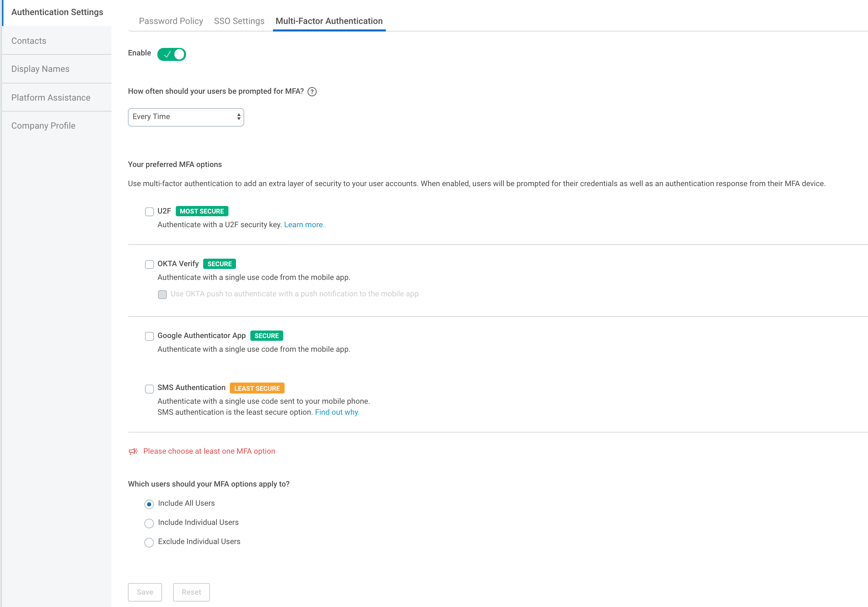Switch to the Password Policy tab

[170, 21]
